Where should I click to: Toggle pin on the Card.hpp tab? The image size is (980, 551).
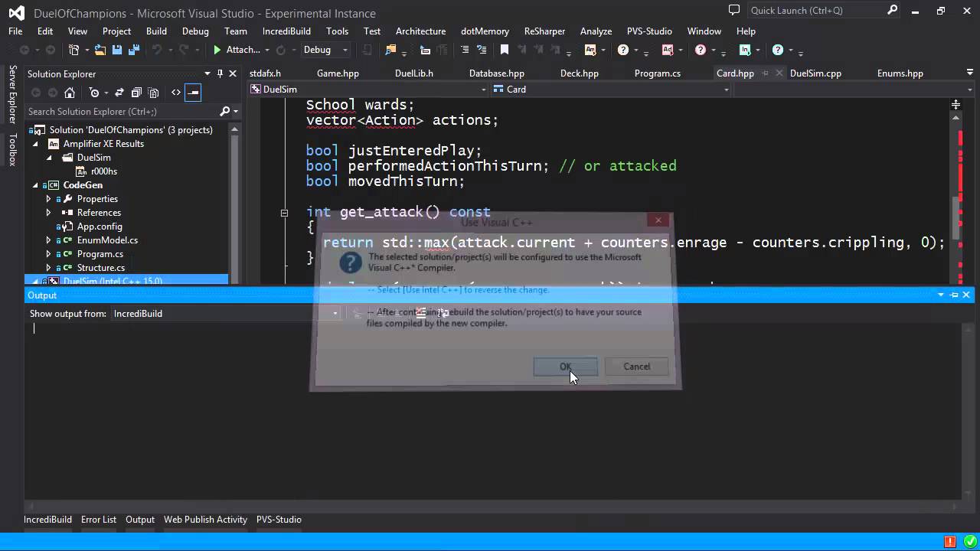[x=765, y=73]
